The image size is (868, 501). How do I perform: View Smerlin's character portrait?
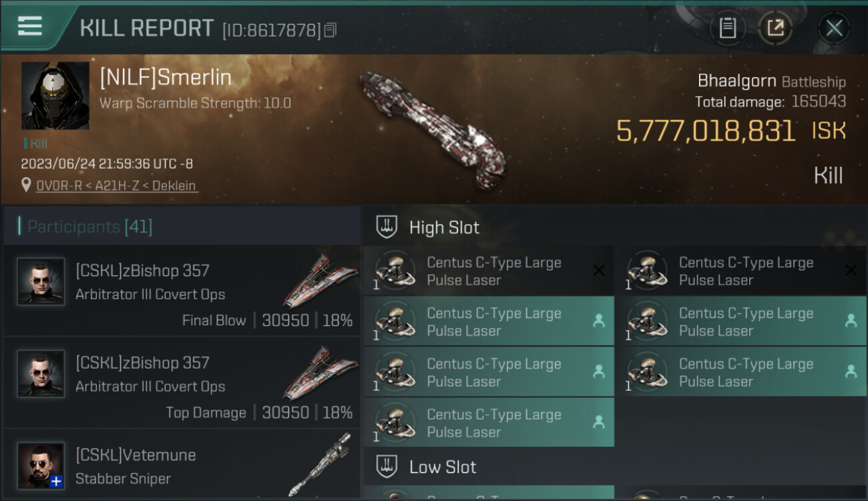(55, 96)
